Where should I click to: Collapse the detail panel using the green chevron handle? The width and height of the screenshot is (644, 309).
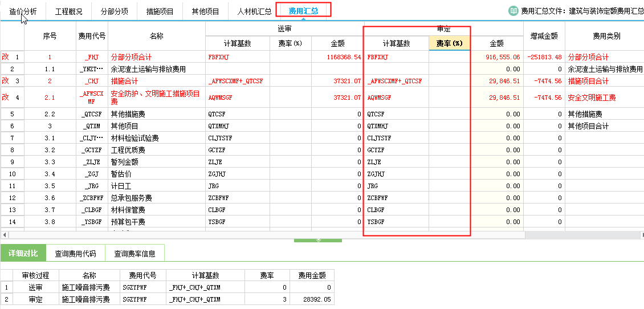click(x=317, y=240)
